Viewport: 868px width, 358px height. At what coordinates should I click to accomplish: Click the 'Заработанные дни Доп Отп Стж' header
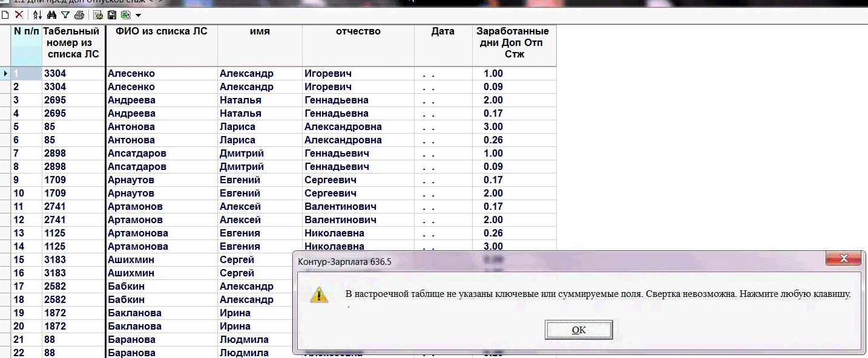tap(513, 42)
